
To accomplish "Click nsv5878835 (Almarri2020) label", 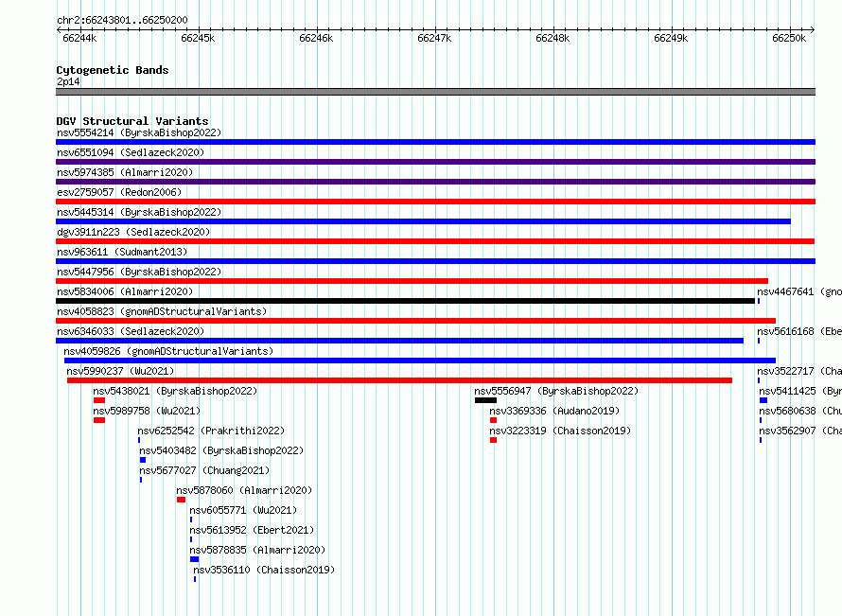I will coord(257,550).
